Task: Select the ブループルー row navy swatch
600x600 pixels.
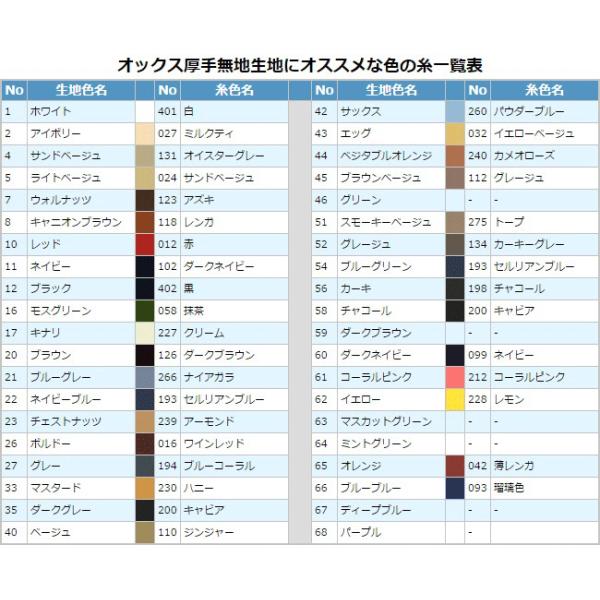Action: click(454, 488)
